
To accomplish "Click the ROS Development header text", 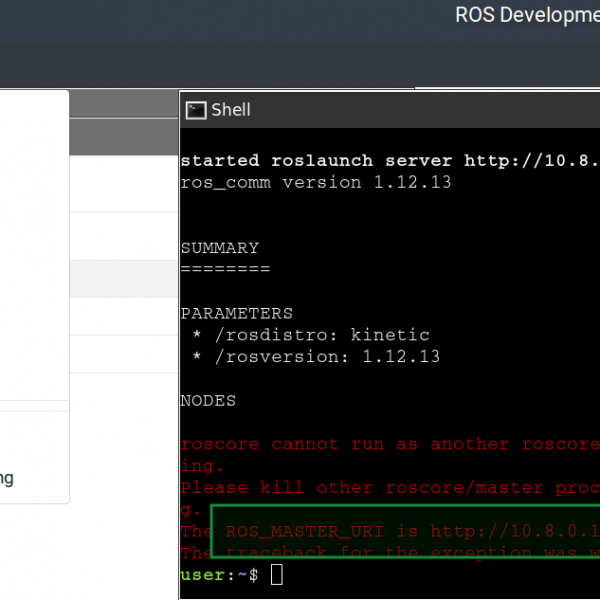I will pos(527,15).
